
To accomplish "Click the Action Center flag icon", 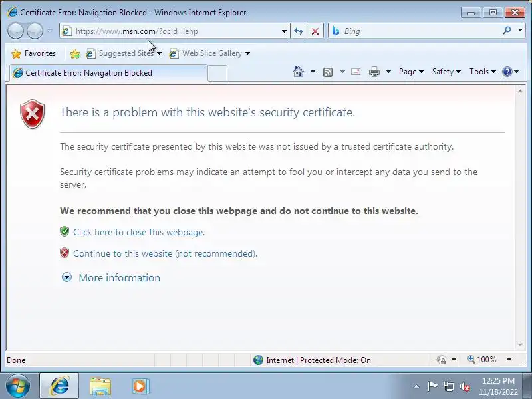I will 432,386.
